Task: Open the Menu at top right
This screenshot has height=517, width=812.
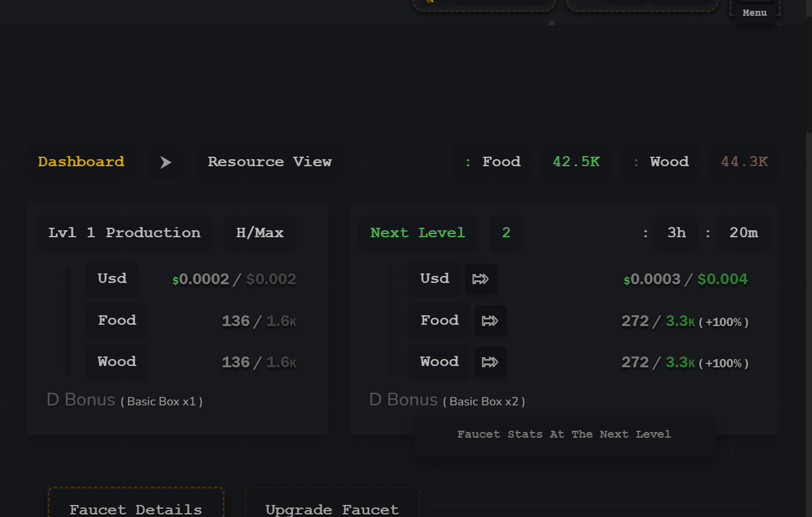Action: (754, 11)
